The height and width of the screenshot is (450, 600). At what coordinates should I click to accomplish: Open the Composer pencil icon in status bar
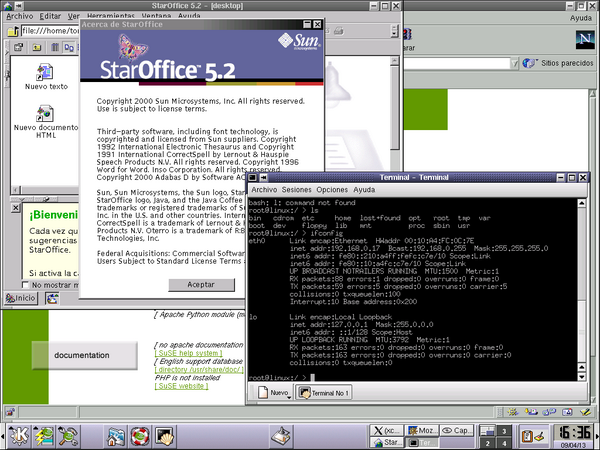click(x=585, y=412)
